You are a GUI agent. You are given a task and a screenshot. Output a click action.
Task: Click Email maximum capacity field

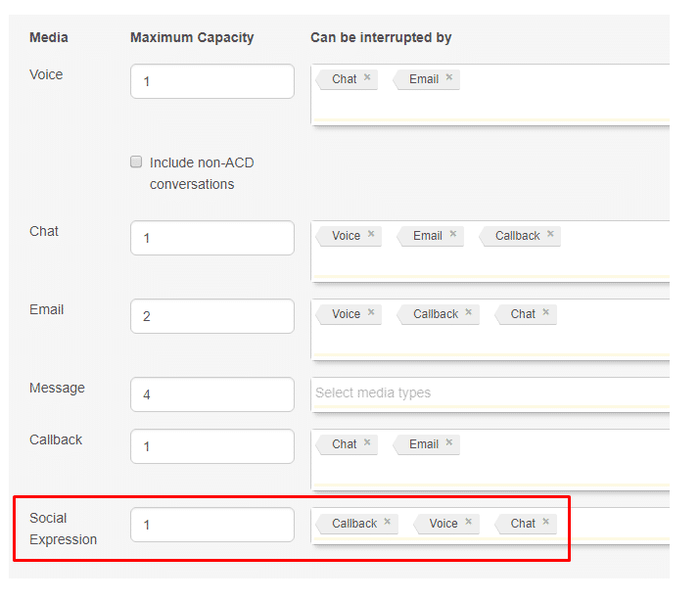(x=211, y=316)
